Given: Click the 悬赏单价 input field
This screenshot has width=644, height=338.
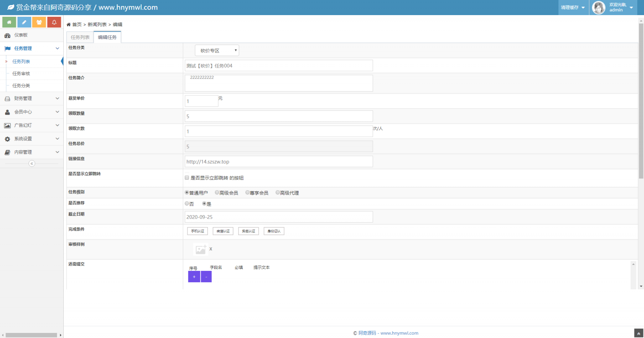Looking at the screenshot, I should click(x=202, y=101).
